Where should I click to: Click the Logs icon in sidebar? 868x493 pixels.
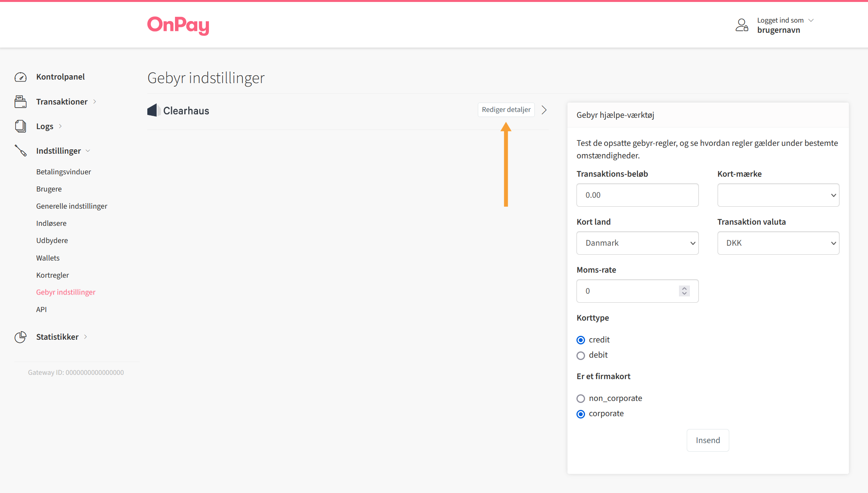coord(20,126)
